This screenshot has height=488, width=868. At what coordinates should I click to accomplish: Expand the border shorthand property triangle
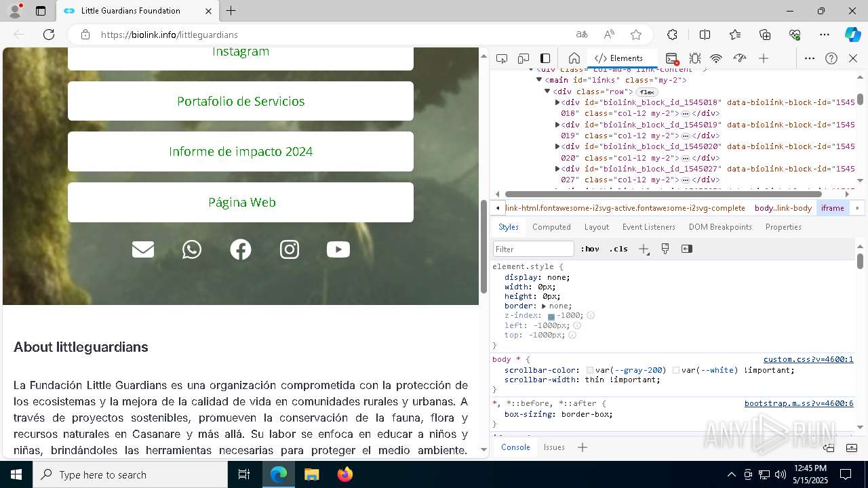click(544, 306)
